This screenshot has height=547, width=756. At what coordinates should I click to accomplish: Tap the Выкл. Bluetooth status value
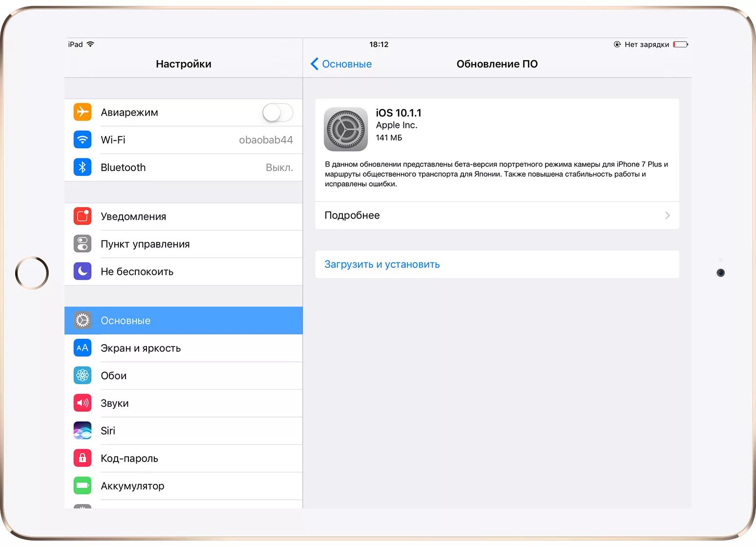click(279, 168)
